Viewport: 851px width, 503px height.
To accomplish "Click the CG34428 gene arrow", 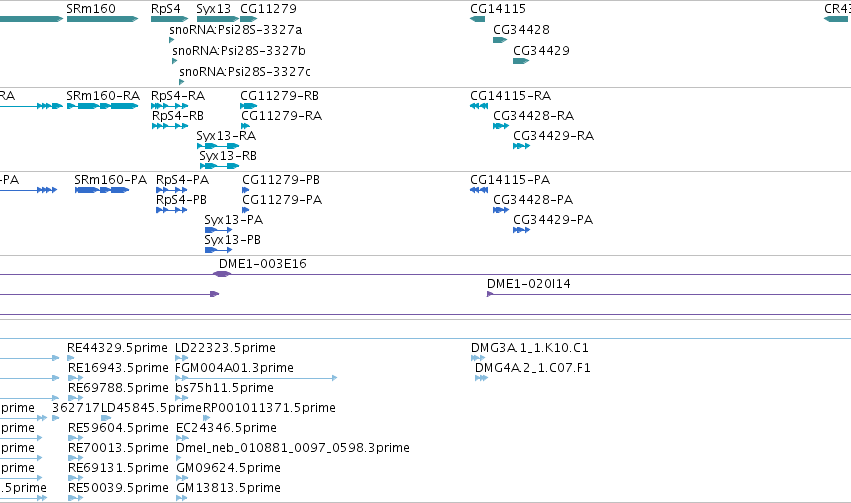I will [500, 40].
